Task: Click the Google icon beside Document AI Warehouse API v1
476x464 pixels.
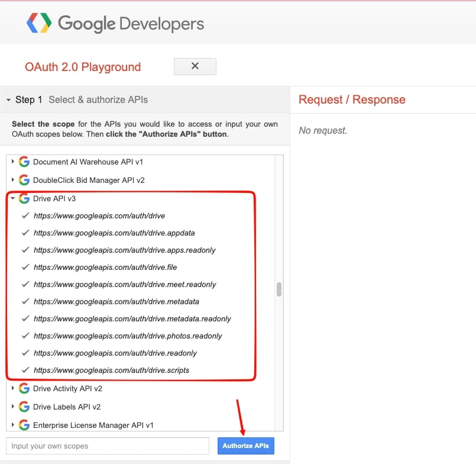Action: pyautogui.click(x=24, y=162)
